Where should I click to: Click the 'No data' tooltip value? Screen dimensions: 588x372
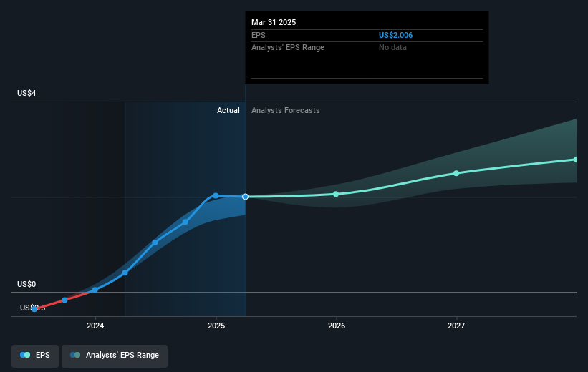(x=392, y=48)
